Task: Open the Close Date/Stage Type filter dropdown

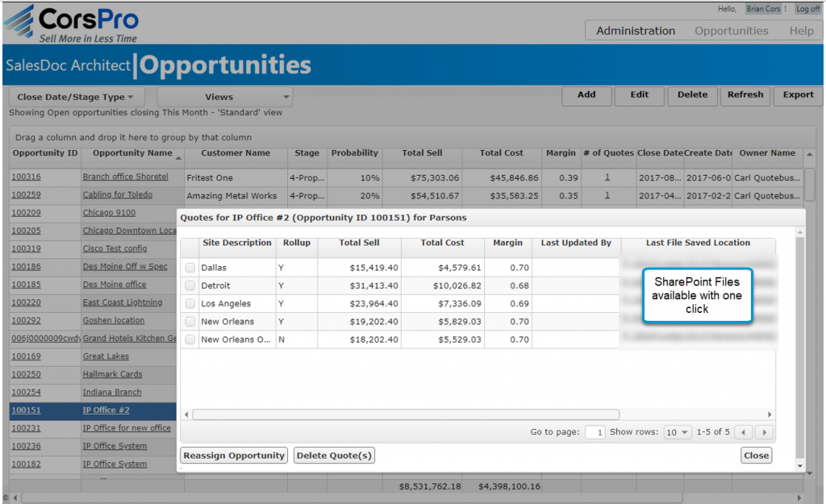Action: coord(74,95)
